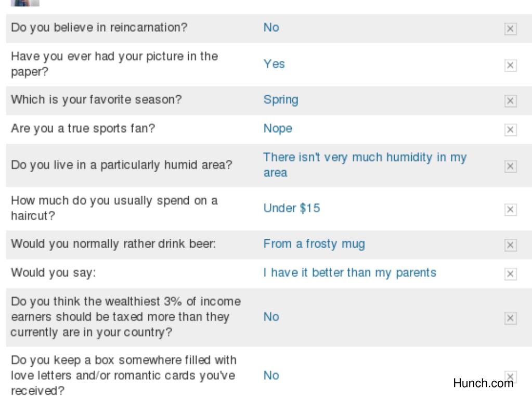
Task: Click I have it better than my parents
Action: point(350,273)
